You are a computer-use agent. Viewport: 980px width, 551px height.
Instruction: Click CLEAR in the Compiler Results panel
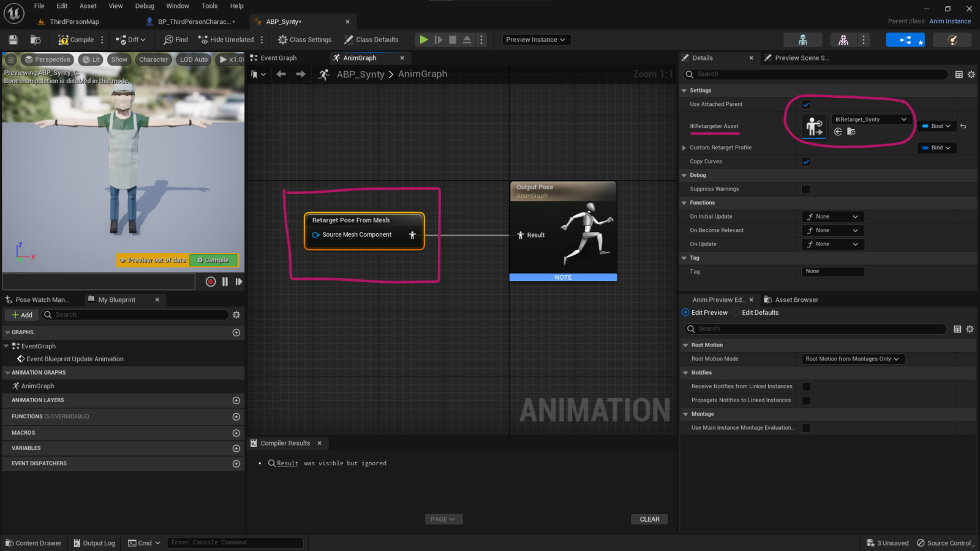click(x=649, y=519)
